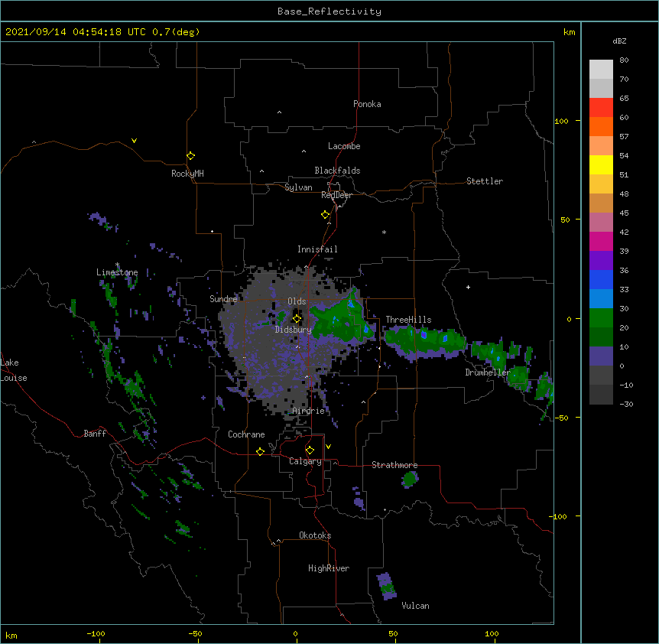Click the -100 tick label on the horizontal axis
659x644 pixels.
[96, 633]
